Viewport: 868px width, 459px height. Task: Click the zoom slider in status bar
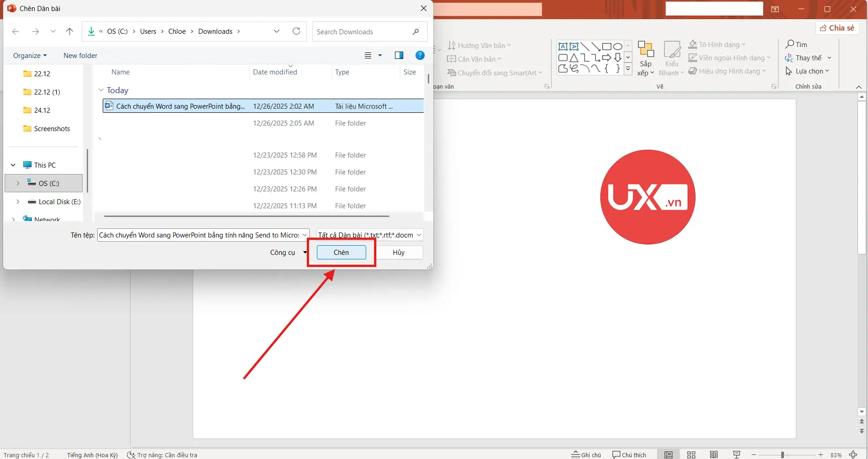pyautogui.click(x=782, y=454)
